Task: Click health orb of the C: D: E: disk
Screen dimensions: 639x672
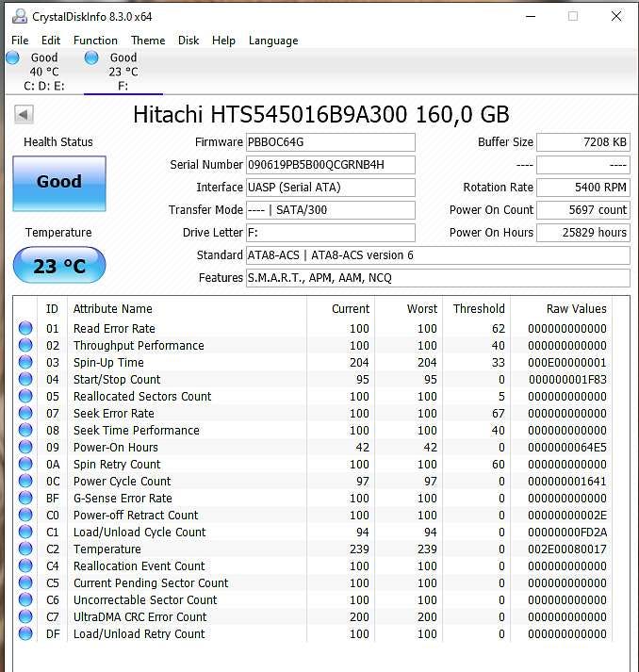Action: pos(13,58)
